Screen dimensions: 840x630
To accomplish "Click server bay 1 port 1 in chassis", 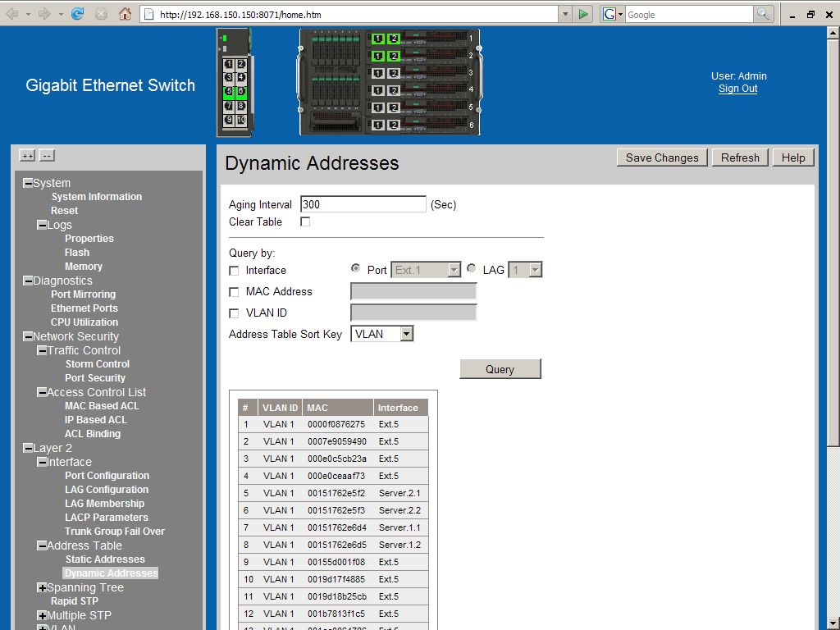I will 377,39.
